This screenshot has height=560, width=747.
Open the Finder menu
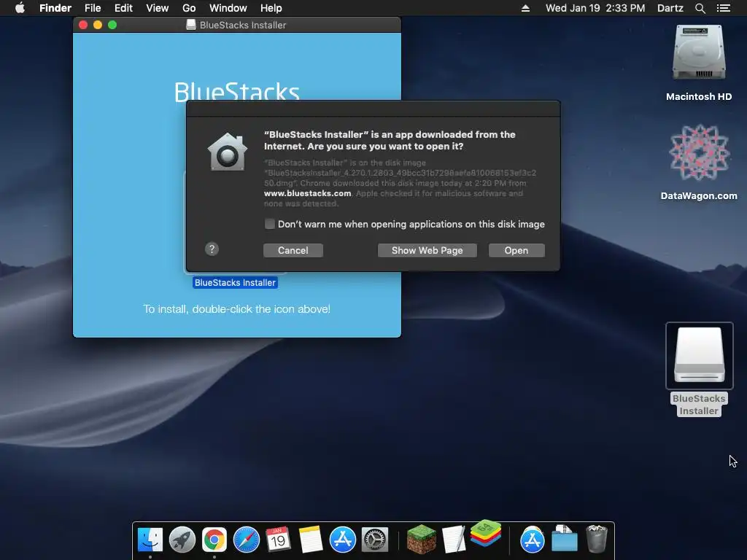(55, 8)
